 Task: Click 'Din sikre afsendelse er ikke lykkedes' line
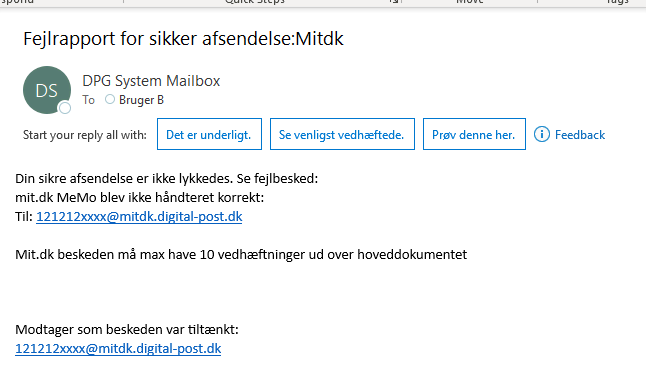(x=166, y=179)
